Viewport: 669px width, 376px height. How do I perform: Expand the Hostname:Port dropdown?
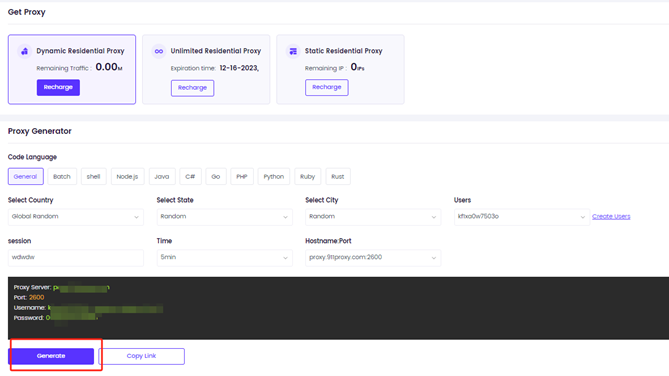point(373,258)
